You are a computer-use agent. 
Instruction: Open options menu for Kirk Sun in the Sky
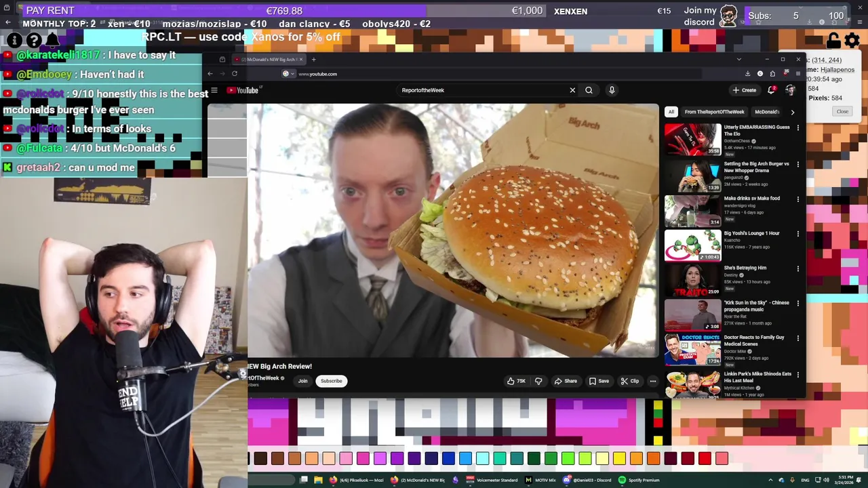(x=797, y=304)
